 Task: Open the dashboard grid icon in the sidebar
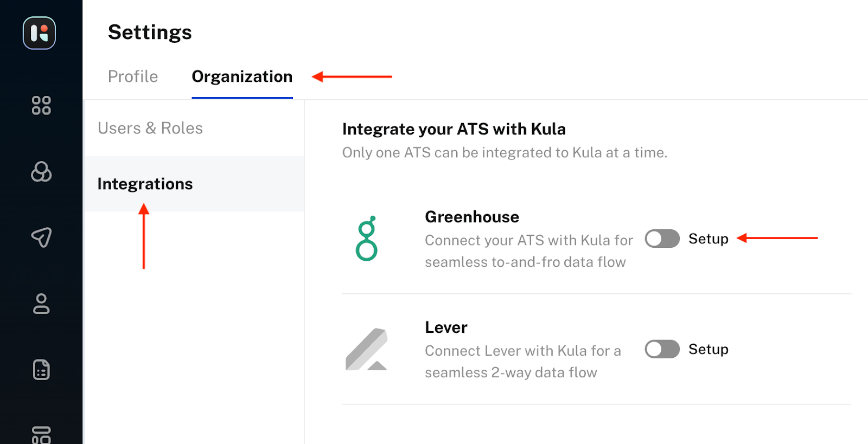tap(41, 105)
